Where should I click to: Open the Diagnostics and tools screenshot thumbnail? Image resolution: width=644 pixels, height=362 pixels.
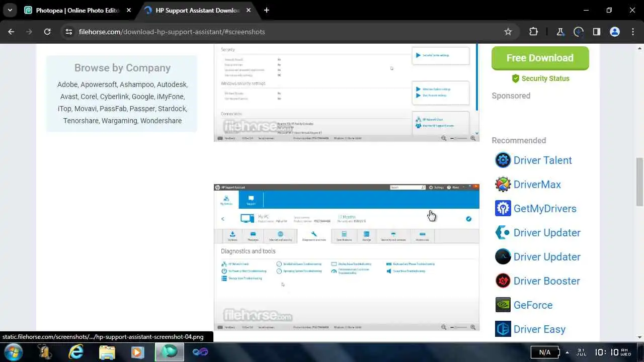click(x=347, y=257)
